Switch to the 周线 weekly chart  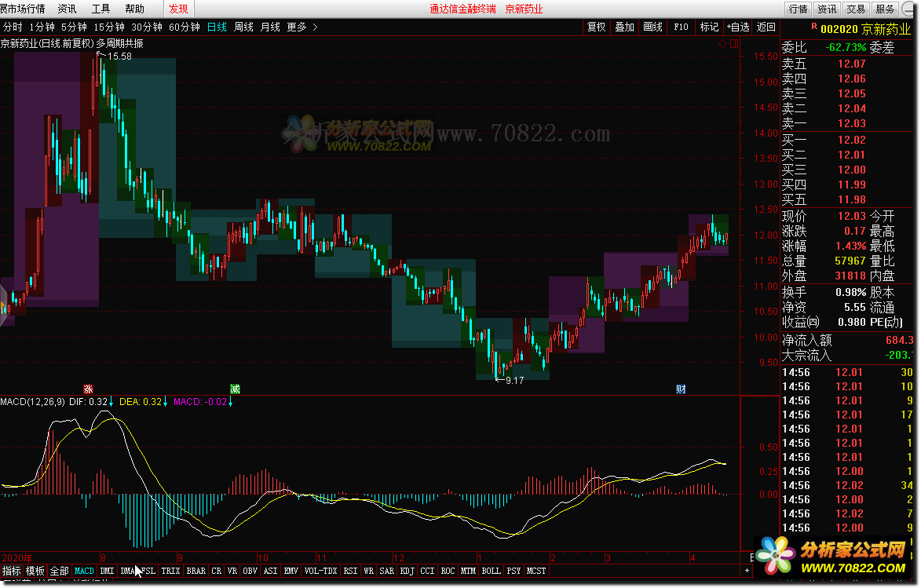click(243, 27)
